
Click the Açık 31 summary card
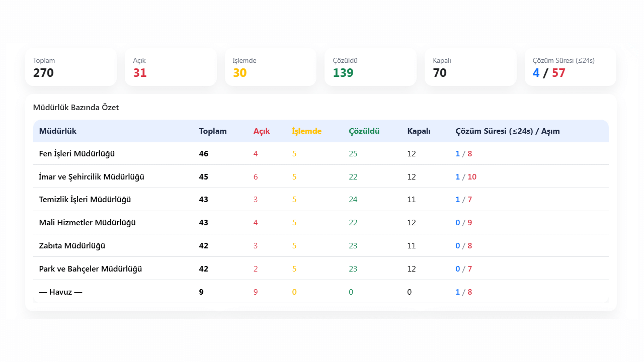click(171, 67)
